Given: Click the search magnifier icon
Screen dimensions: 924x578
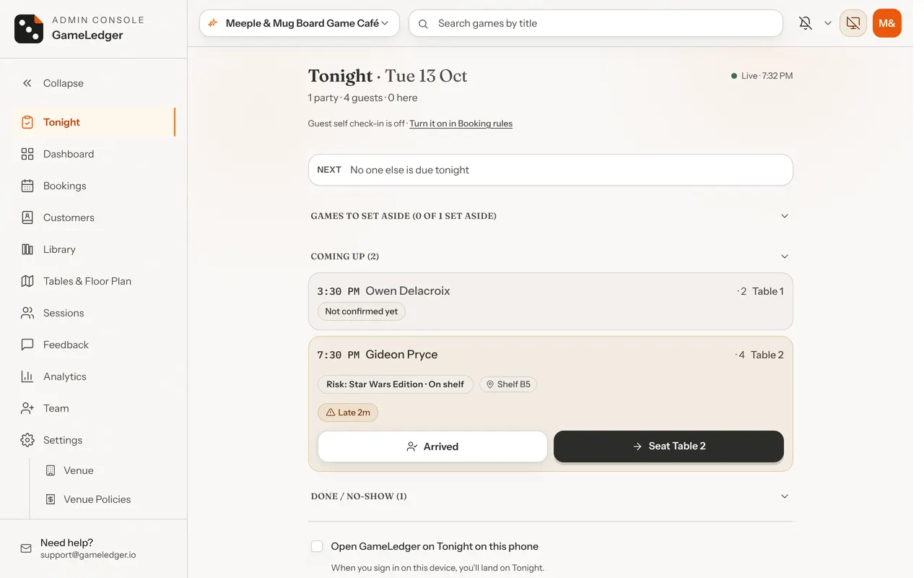Looking at the screenshot, I should pyautogui.click(x=424, y=23).
